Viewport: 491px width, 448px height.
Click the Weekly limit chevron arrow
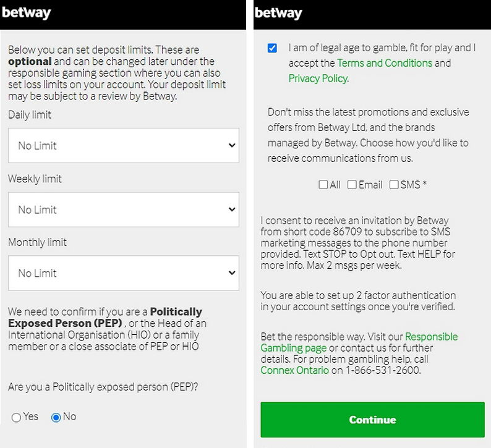[232, 209]
